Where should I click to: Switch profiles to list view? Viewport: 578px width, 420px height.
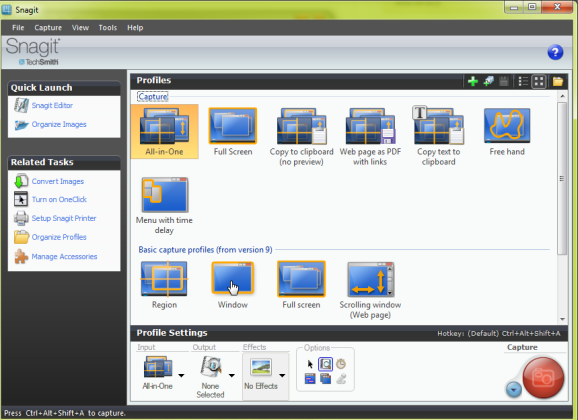523,81
